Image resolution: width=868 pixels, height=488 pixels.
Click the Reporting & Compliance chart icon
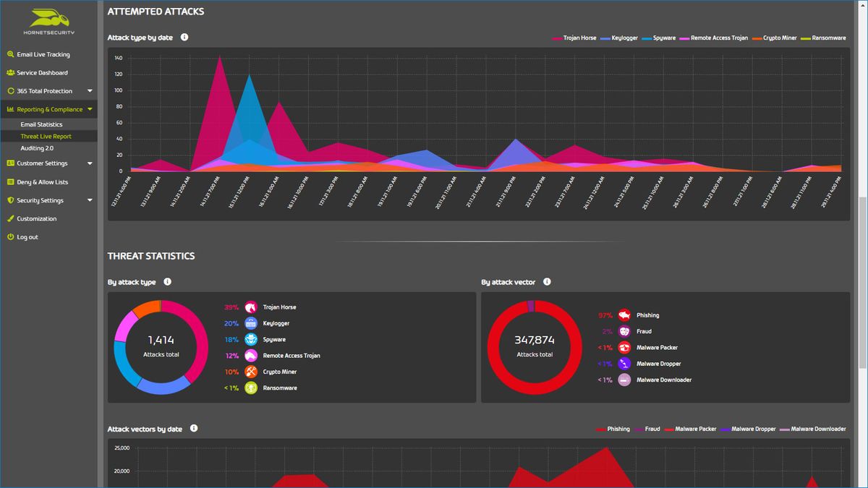click(10, 109)
